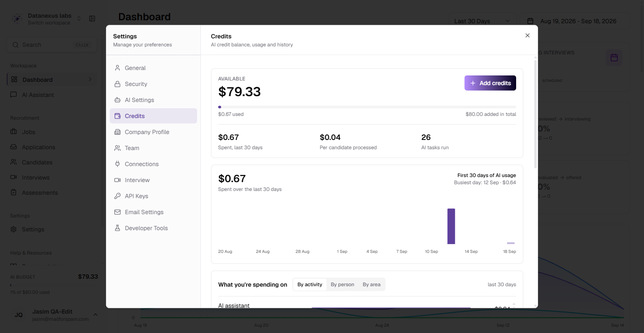The image size is (644, 333).
Task: Click sidebar AI Budget $79.33 value
Action: [x=88, y=277]
